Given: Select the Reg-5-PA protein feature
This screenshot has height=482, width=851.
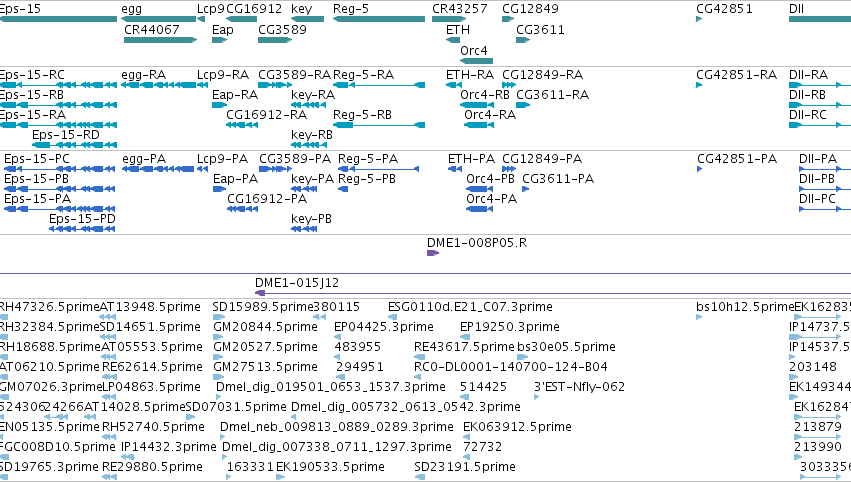Looking at the screenshot, I should tap(378, 169).
